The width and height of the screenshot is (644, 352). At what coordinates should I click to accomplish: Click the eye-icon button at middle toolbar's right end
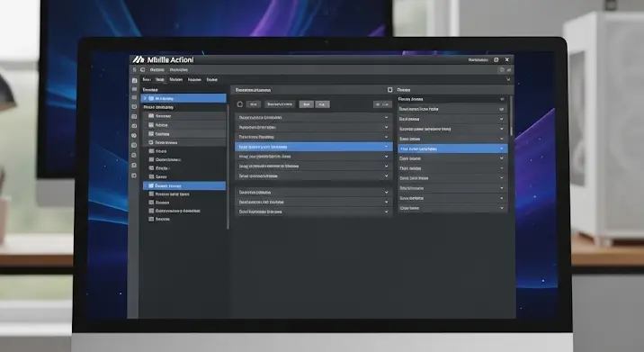click(x=382, y=104)
